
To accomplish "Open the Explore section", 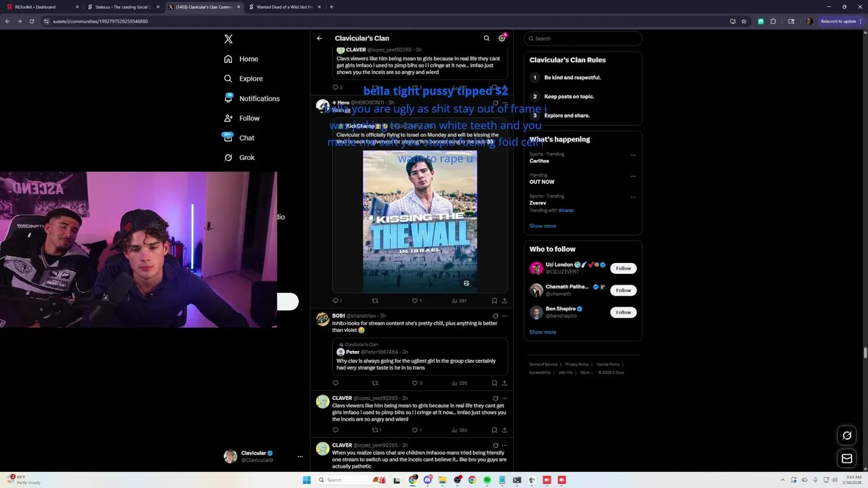I will (243, 79).
